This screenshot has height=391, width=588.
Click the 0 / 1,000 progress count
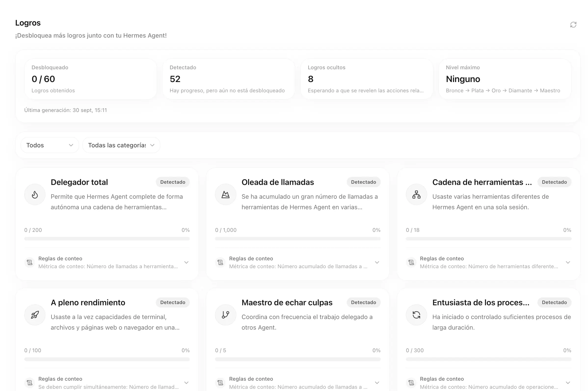(226, 230)
